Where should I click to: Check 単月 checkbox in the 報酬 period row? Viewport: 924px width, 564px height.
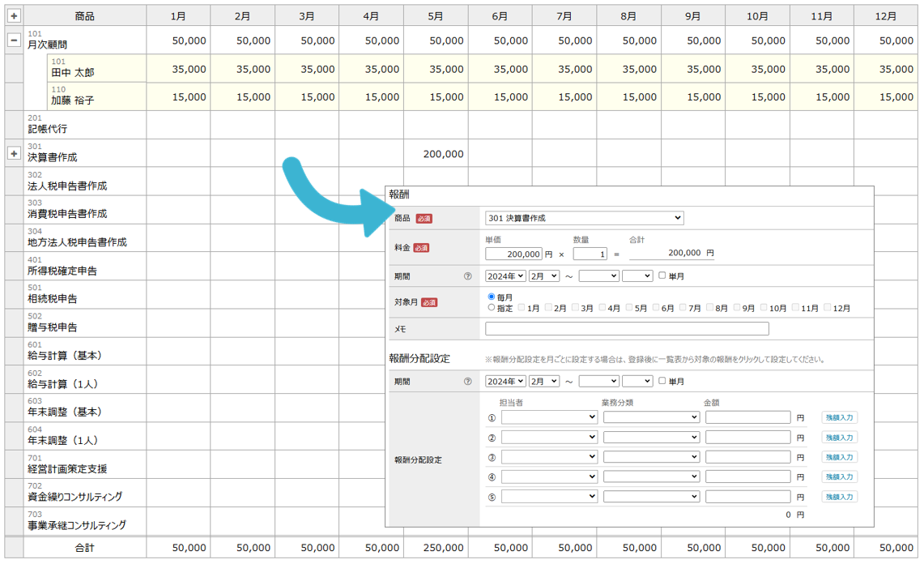[x=662, y=276]
